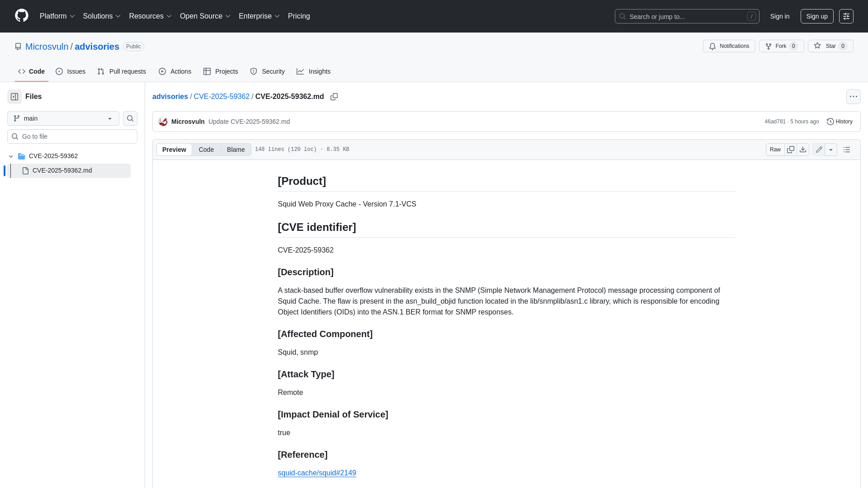The height and width of the screenshot is (488, 868).
Task: Open more edit options dropdown arrow
Action: (831, 150)
